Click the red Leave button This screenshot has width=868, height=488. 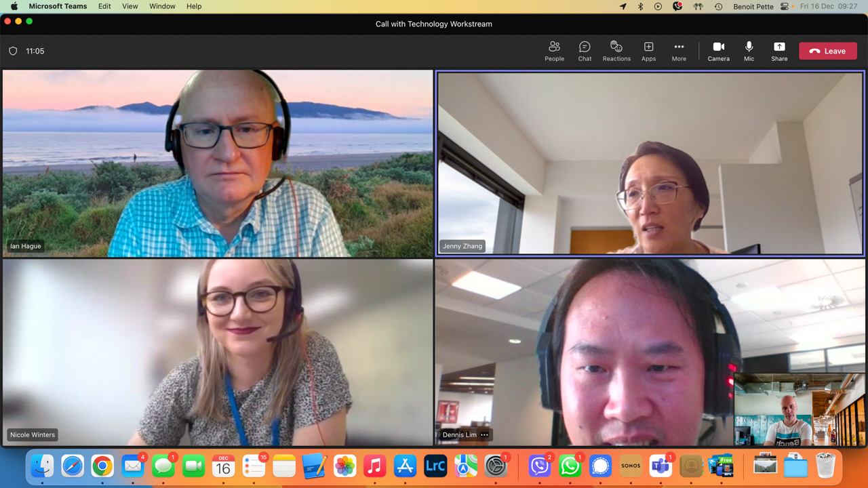coord(827,51)
